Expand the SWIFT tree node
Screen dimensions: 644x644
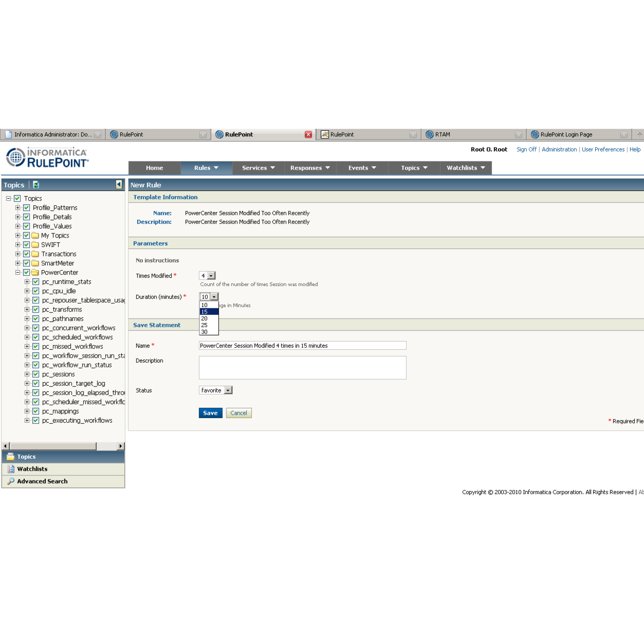(18, 245)
